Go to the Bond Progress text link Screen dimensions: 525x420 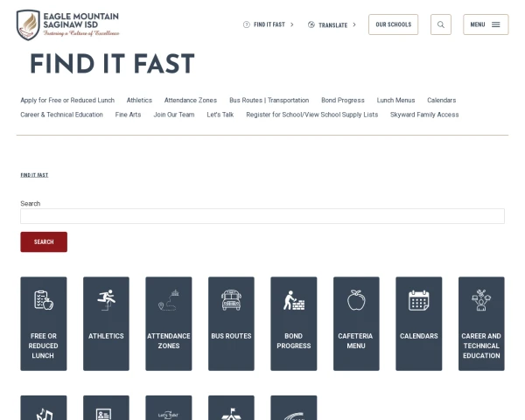click(x=343, y=100)
